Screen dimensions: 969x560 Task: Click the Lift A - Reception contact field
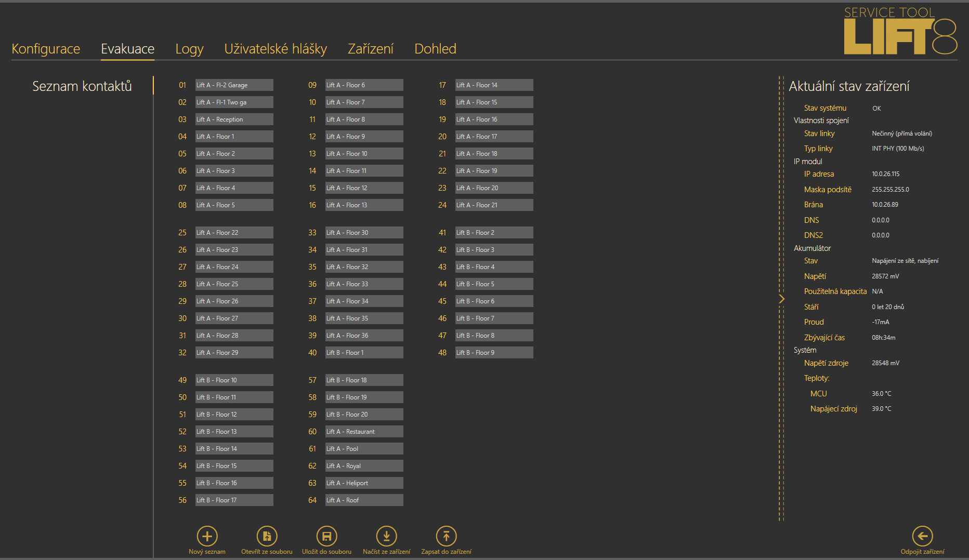[234, 119]
